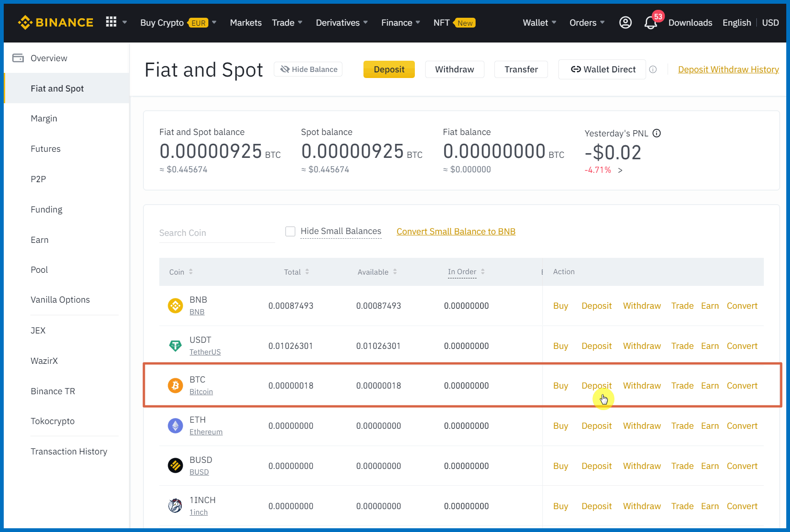
Task: Toggle Hide Balance visibility
Action: pyautogui.click(x=308, y=70)
